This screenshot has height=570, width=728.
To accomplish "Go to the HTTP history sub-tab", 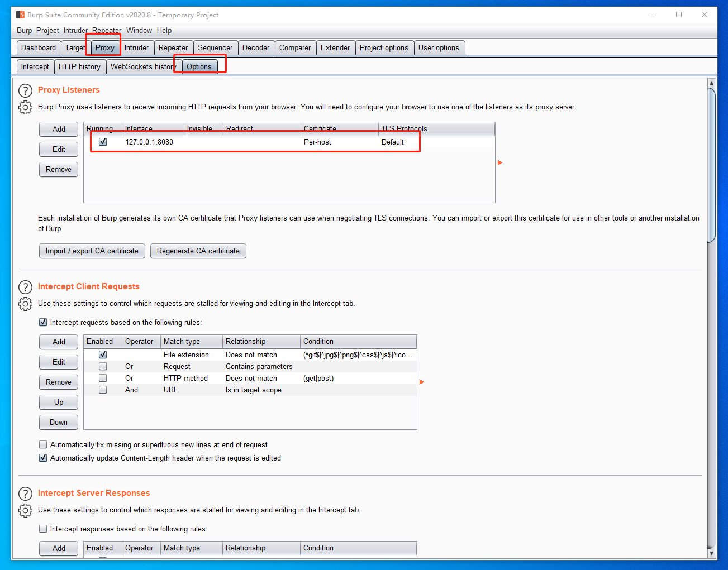I will coord(79,66).
